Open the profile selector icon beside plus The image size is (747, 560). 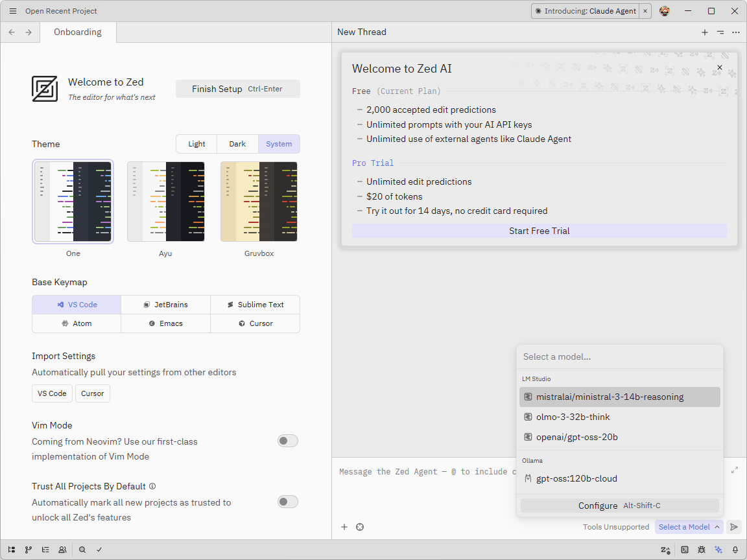click(x=360, y=527)
